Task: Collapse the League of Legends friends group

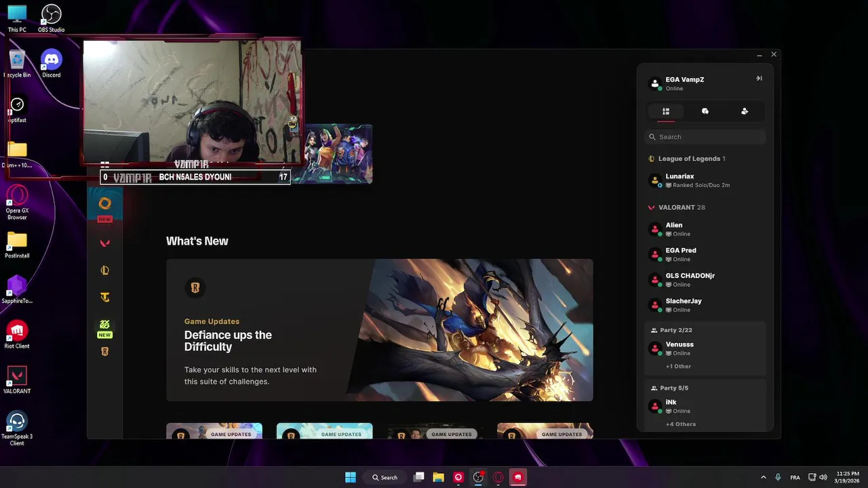Action: [687, 159]
